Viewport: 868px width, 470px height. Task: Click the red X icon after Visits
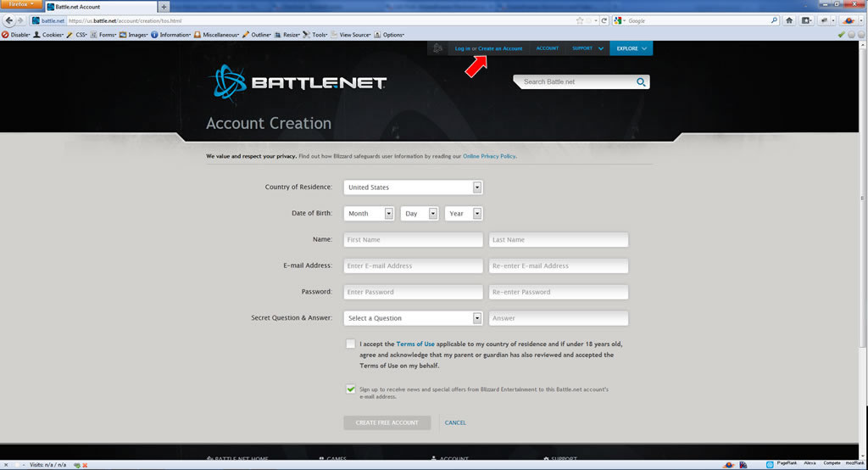(x=85, y=465)
